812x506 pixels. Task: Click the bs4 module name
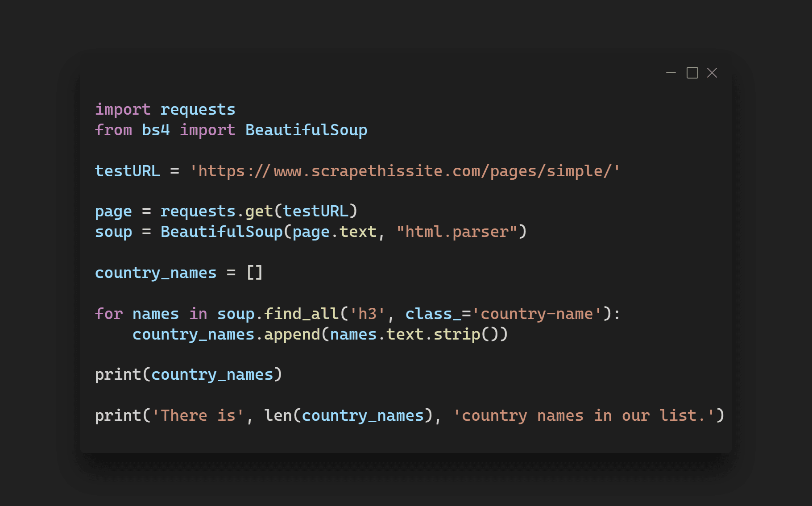156,130
